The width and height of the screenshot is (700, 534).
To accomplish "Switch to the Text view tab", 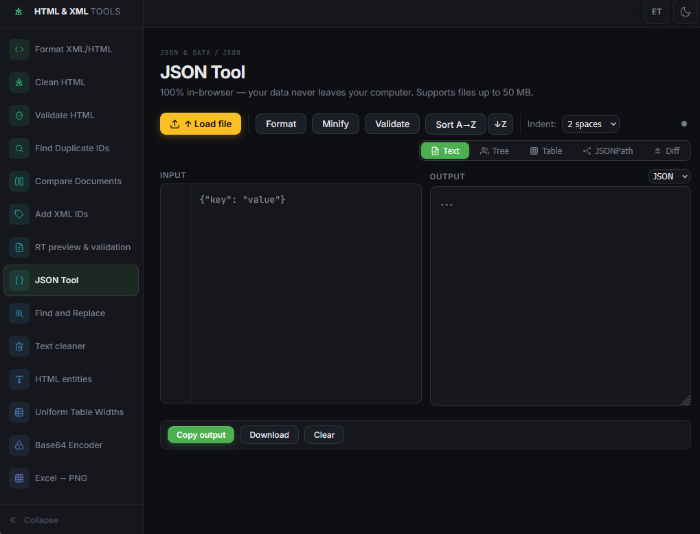I will click(x=445, y=151).
